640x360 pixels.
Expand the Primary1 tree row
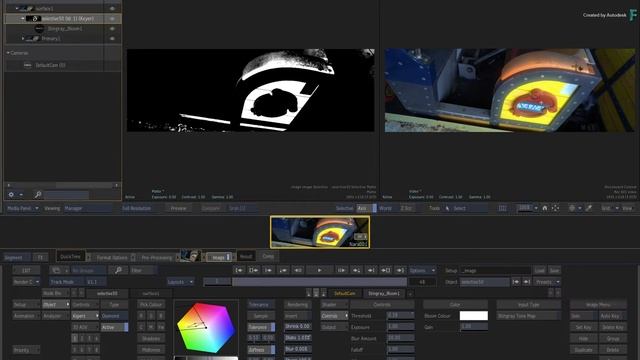click(23, 38)
